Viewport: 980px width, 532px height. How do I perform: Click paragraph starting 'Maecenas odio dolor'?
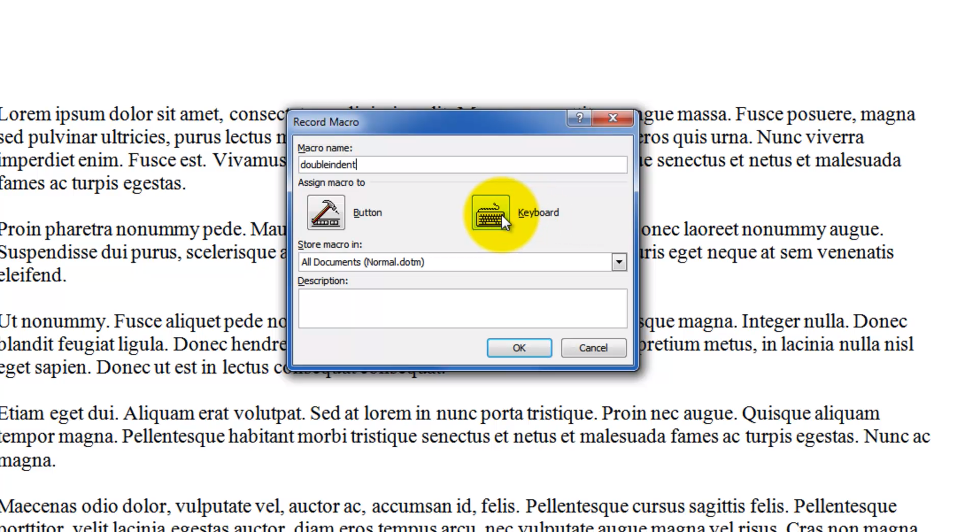[x=459, y=517]
